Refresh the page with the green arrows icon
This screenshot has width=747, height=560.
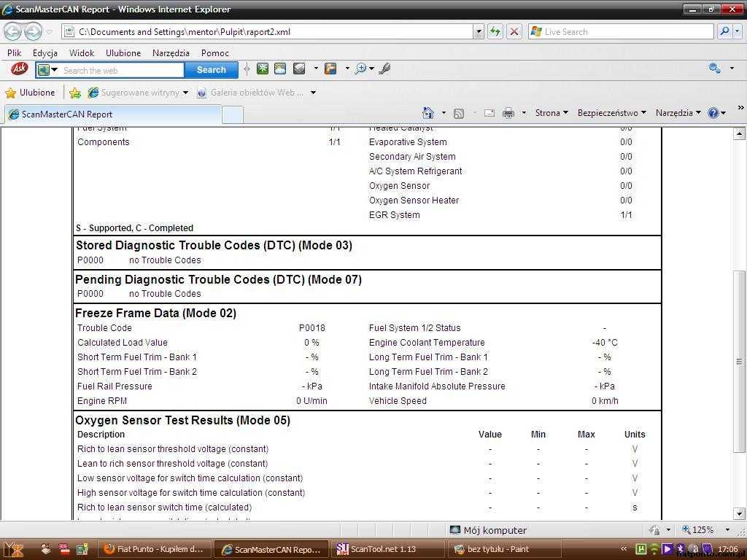495,32
